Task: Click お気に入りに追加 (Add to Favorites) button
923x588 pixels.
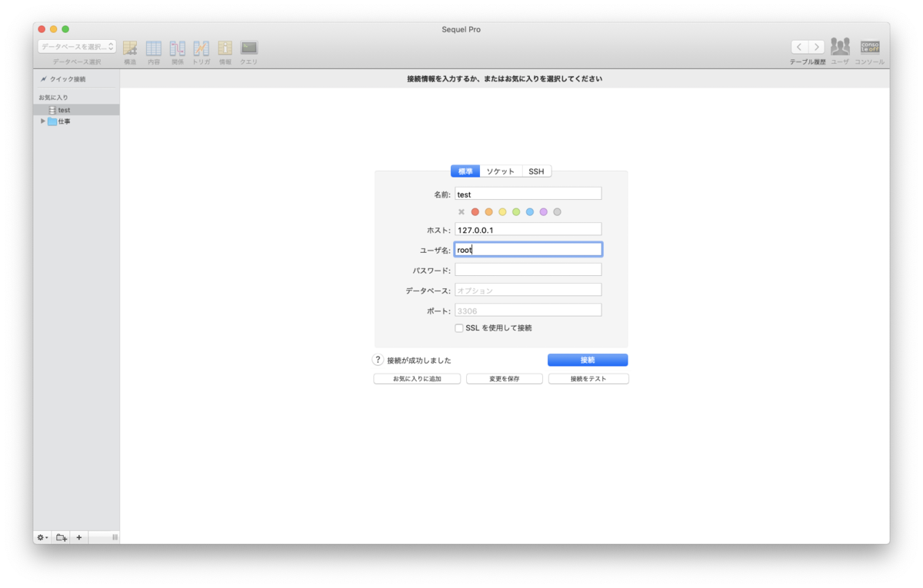Action: pyautogui.click(x=417, y=379)
